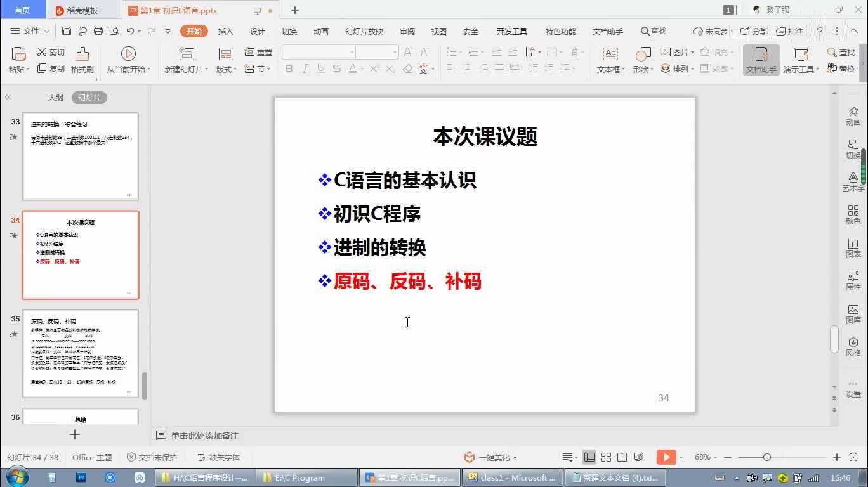Switch to normal view in status bar
The height and width of the screenshot is (487, 868).
[589, 457]
